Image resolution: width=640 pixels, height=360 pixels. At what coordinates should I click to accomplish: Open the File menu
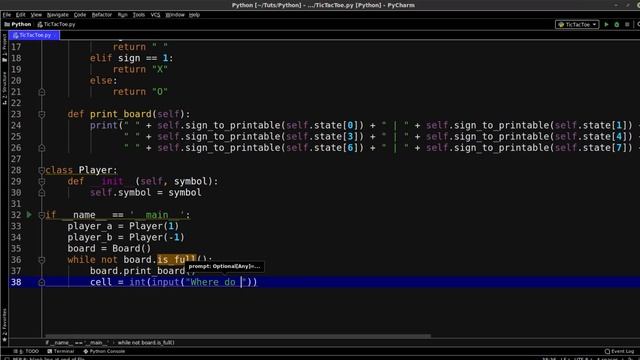[7, 15]
